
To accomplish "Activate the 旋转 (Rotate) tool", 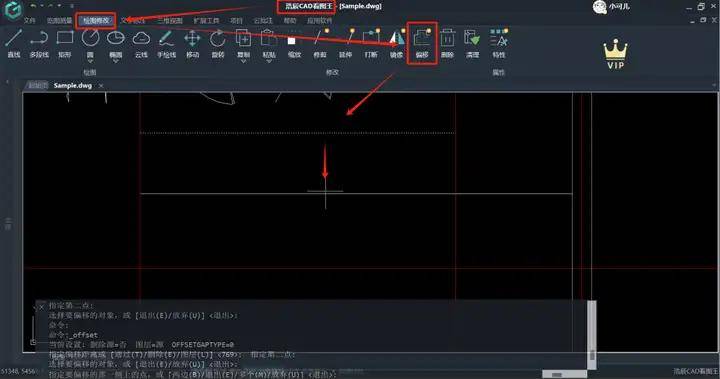I will pos(218,43).
